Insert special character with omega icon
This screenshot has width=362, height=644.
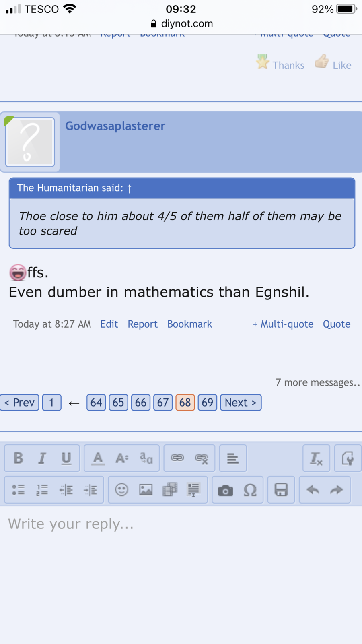[250, 490]
